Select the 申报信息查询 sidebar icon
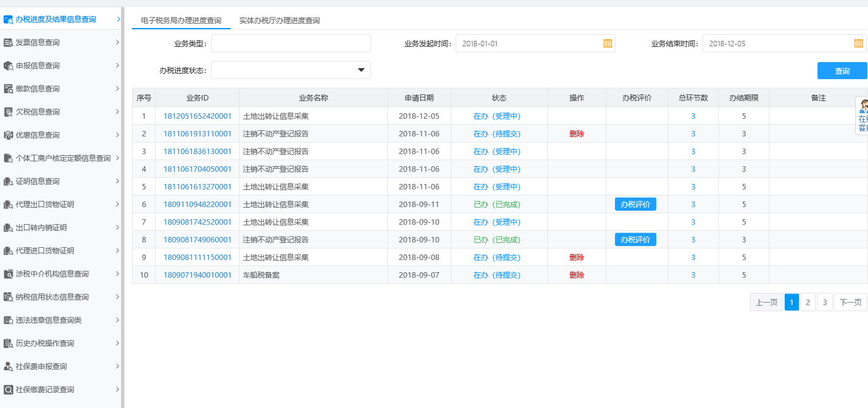The image size is (868, 408). [9, 65]
